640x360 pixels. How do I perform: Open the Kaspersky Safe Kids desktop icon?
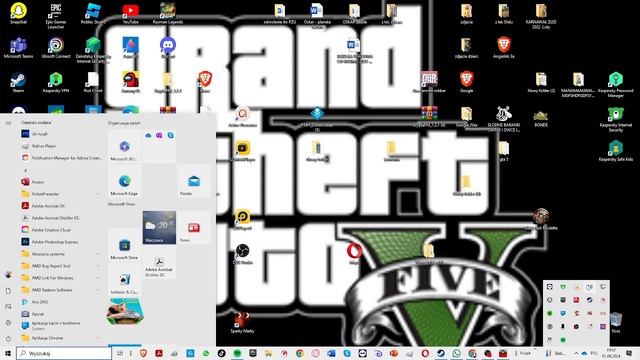[616, 151]
